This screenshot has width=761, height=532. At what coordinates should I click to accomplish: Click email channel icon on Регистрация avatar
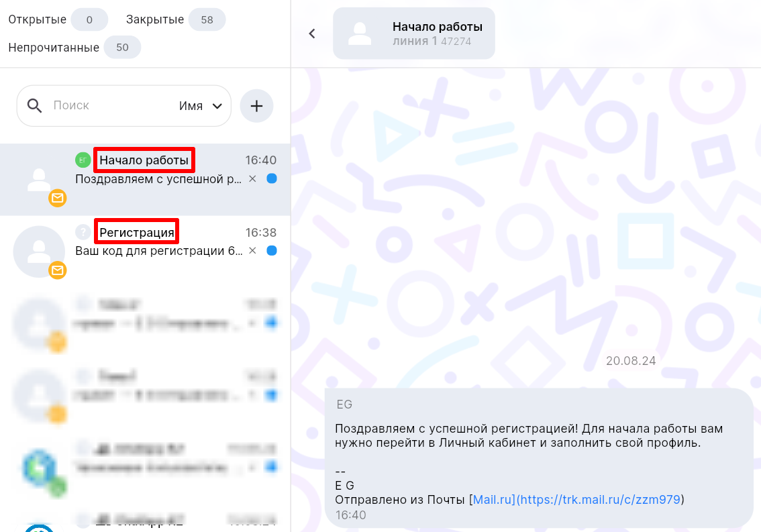[58, 270]
